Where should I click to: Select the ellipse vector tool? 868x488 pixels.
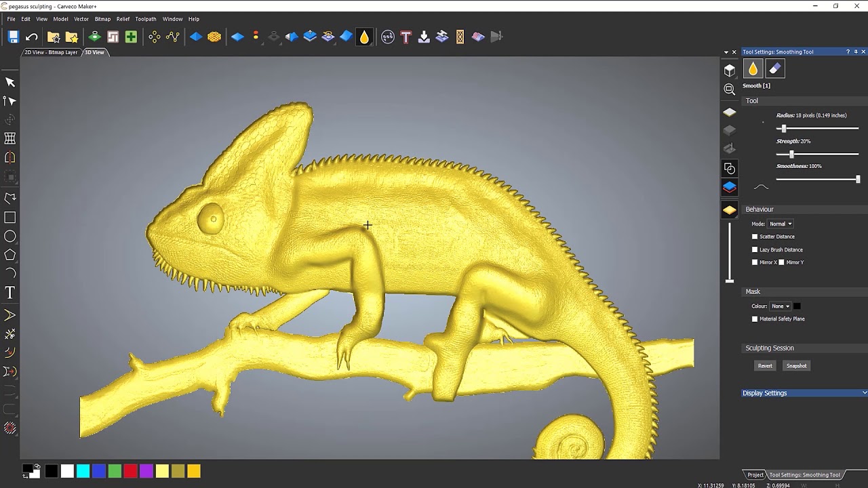tap(10, 237)
